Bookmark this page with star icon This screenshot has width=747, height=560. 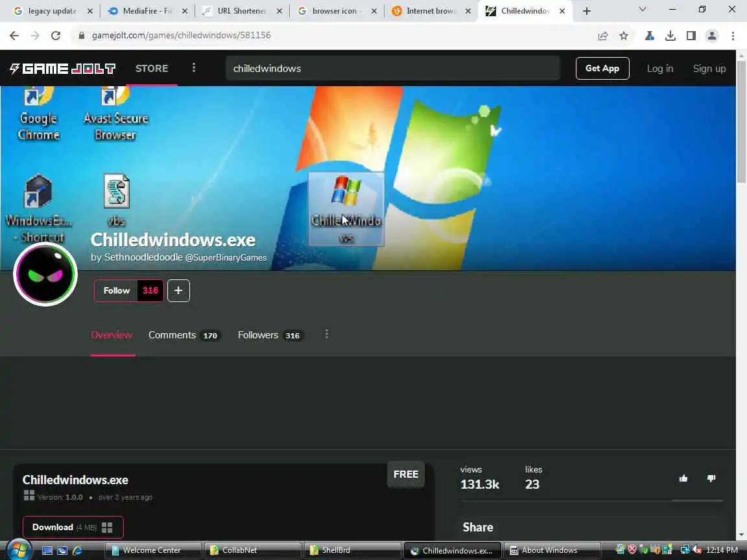(624, 36)
